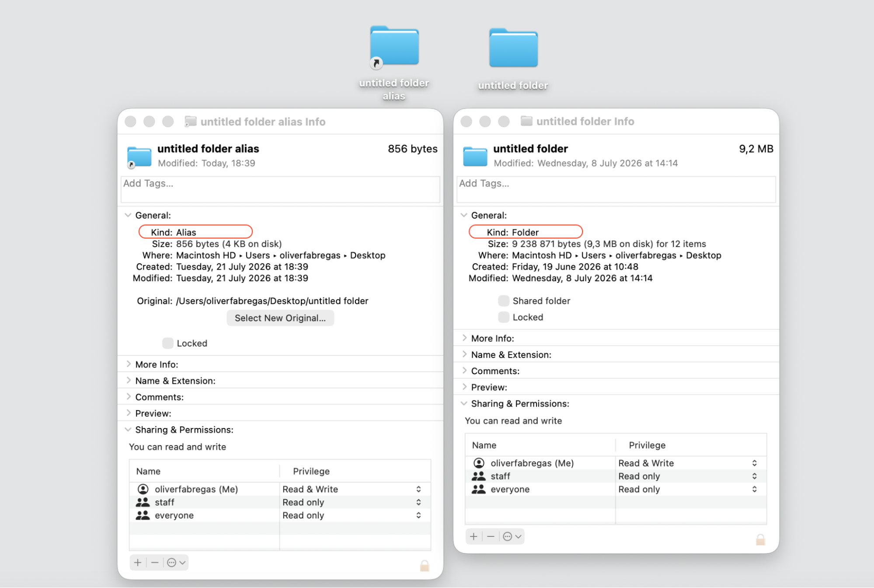Viewport: 874px width, 588px height.
Task: Select the untitled folder alias desktop icon
Action: click(x=394, y=47)
